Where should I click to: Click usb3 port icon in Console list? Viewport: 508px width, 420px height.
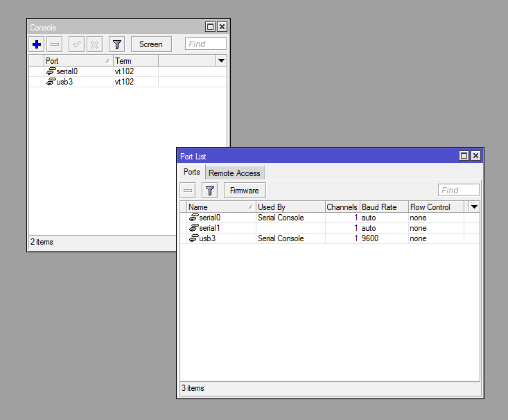(51, 81)
